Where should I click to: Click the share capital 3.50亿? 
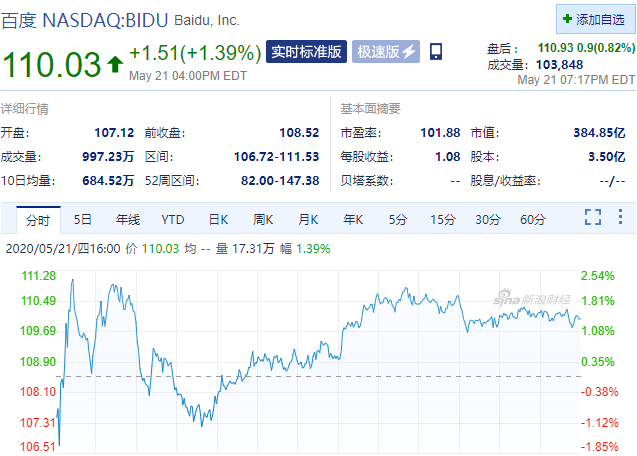pos(607,156)
